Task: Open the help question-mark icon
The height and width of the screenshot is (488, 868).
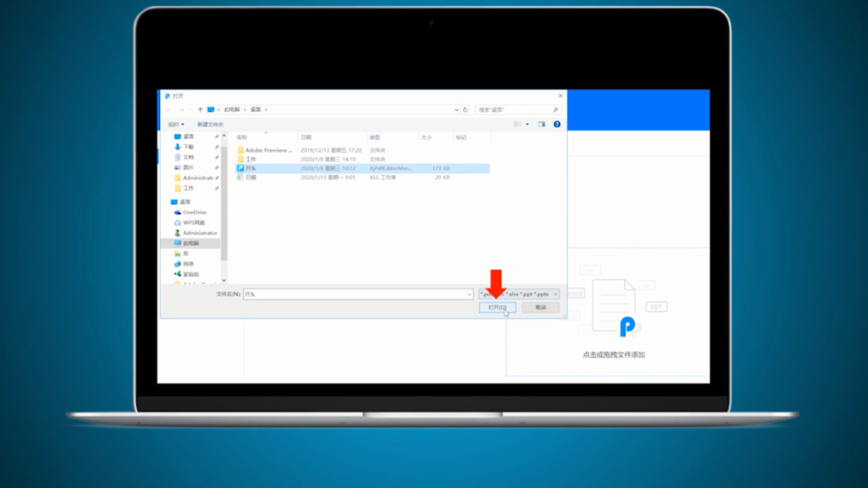Action: (557, 124)
